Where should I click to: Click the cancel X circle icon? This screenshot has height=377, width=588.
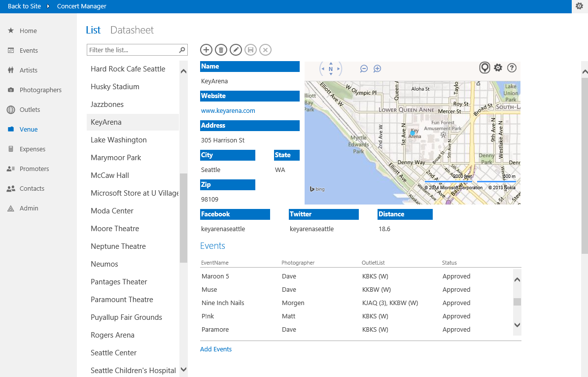point(266,50)
